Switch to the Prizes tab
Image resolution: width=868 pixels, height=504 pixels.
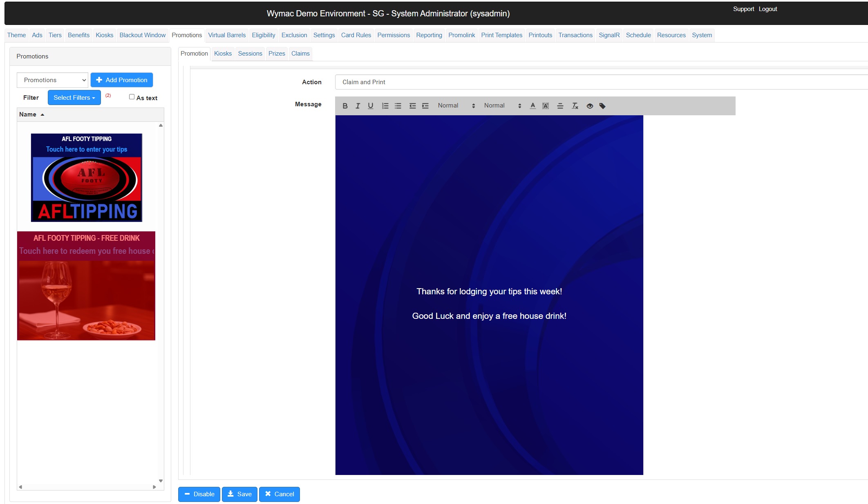coord(277,54)
